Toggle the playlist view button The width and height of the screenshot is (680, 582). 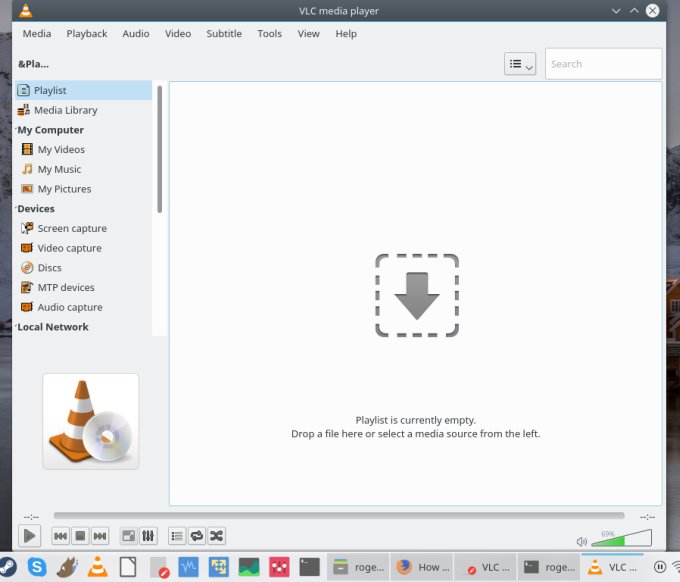(x=176, y=537)
